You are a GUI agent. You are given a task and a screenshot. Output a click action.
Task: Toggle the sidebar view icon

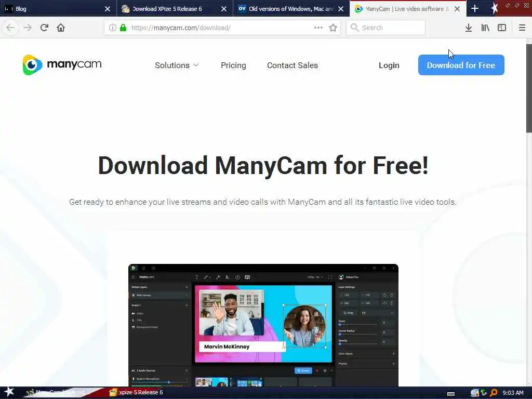point(502,28)
